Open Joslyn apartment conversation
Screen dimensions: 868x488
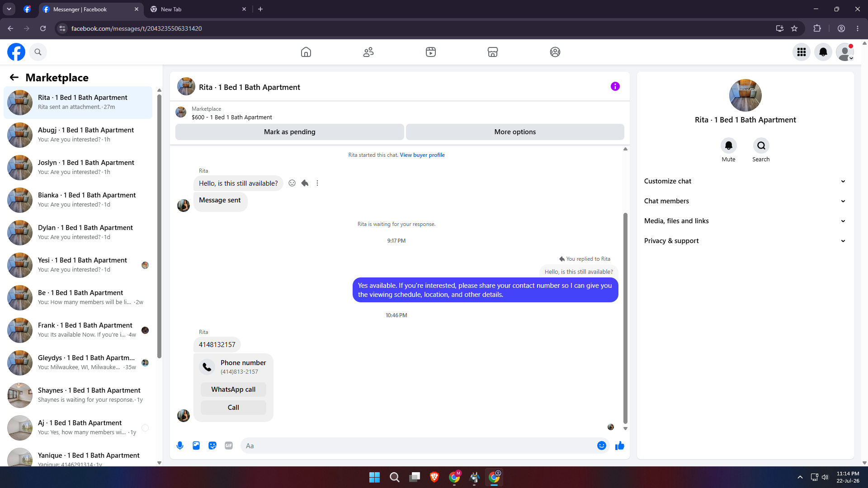(78, 168)
